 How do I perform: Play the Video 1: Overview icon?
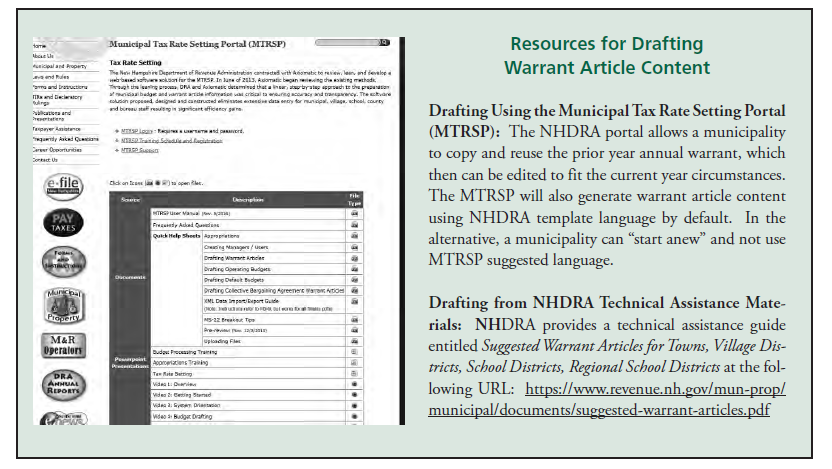354,384
